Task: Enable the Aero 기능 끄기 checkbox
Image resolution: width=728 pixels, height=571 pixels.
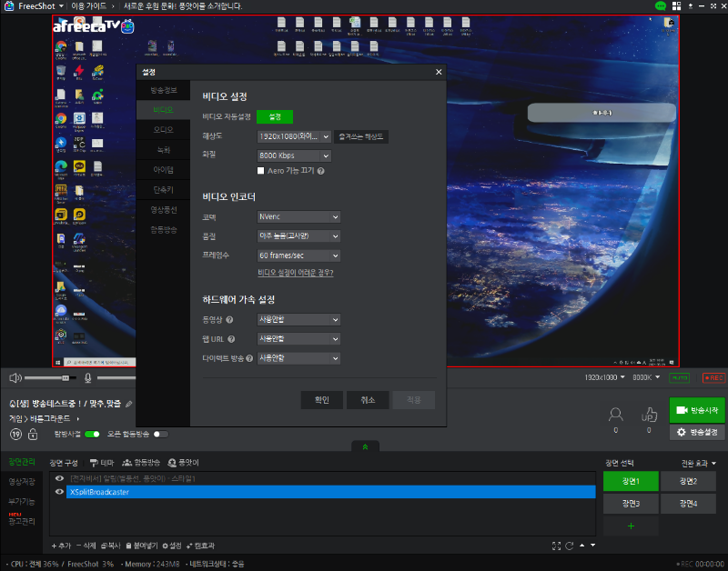Action: pos(261,171)
